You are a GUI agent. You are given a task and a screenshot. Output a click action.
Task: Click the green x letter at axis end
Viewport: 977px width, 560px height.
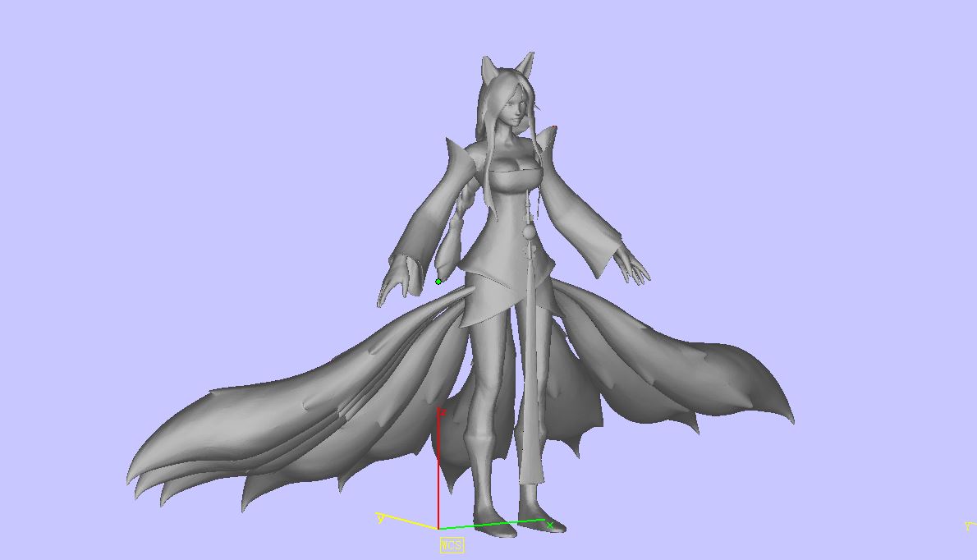pos(550,526)
